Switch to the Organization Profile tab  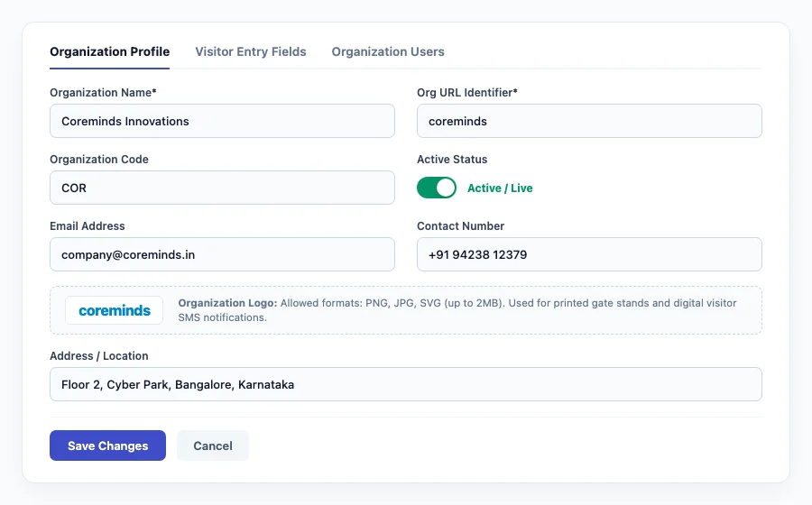coord(109,51)
